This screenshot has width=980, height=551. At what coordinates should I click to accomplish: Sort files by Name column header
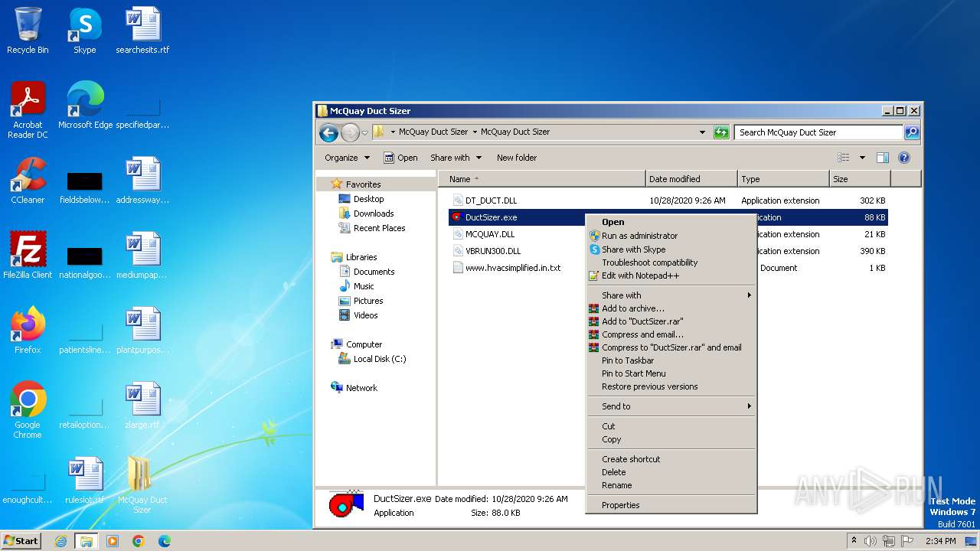click(x=542, y=179)
